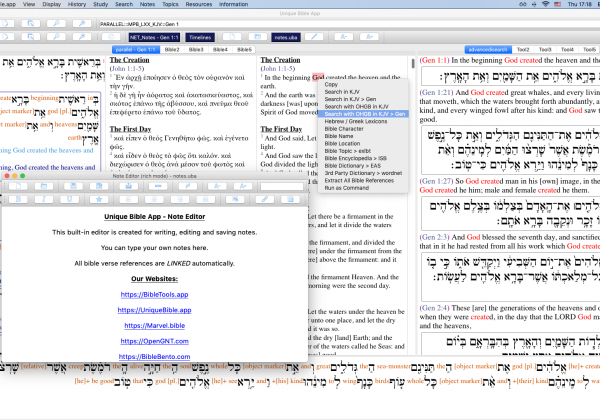Click the flag input source icon in menu bar
The height and width of the screenshot is (420, 600).
click(x=558, y=4)
